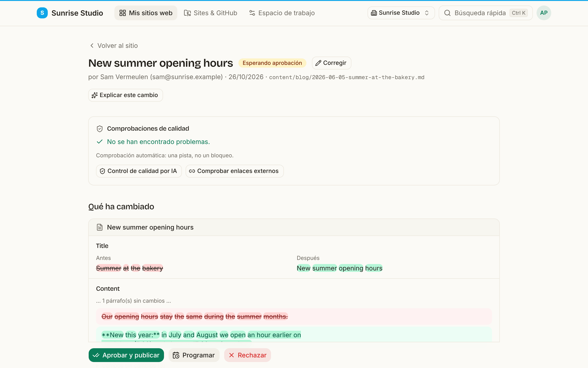Click the file path content/blog/2026-06-05-summer-at-the-bakery.md
The image size is (588, 368).
click(347, 78)
